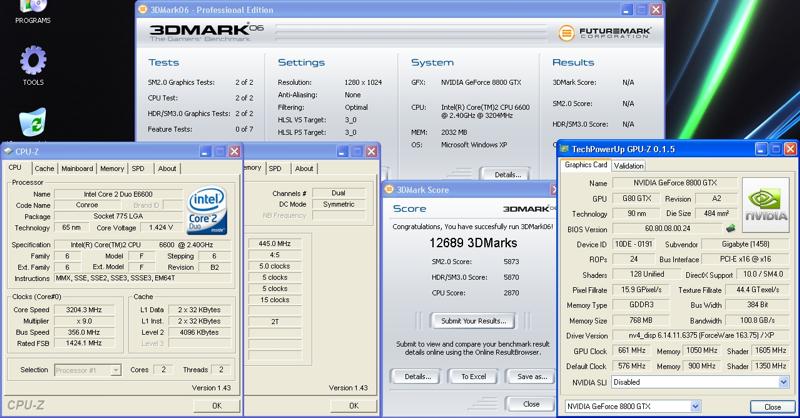
Task: Open SPD tab in second CPU-Z window
Action: coord(276,168)
